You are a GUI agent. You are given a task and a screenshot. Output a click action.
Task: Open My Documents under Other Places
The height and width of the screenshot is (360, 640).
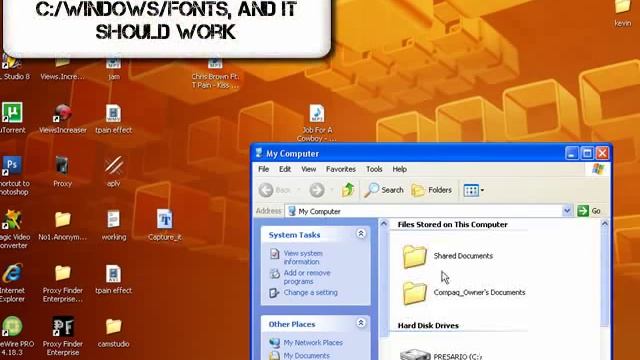click(x=307, y=356)
